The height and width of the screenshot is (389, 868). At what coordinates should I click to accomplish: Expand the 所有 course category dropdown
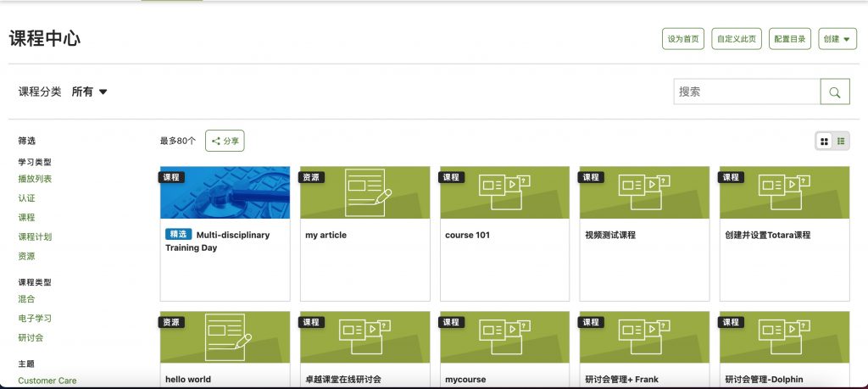click(89, 92)
